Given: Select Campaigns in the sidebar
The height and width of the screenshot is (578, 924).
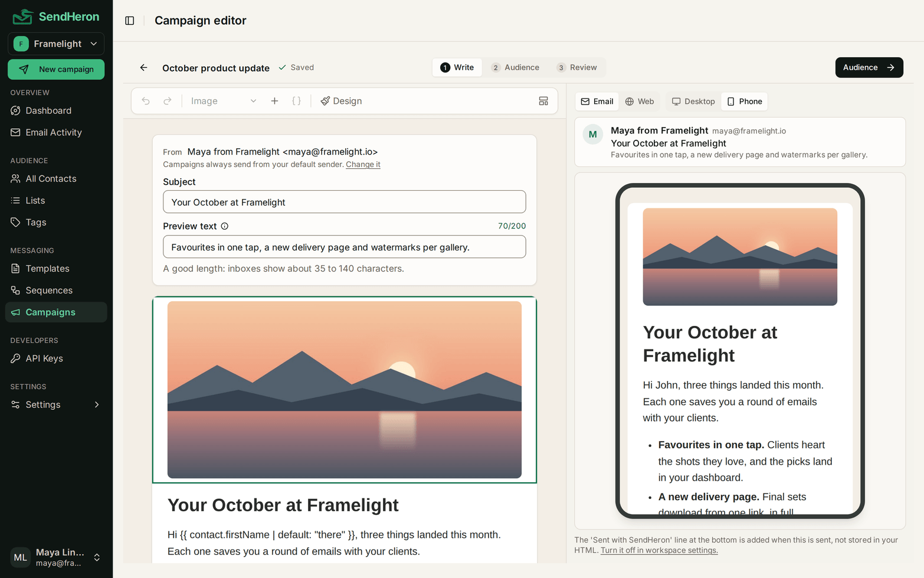Looking at the screenshot, I should (x=56, y=312).
